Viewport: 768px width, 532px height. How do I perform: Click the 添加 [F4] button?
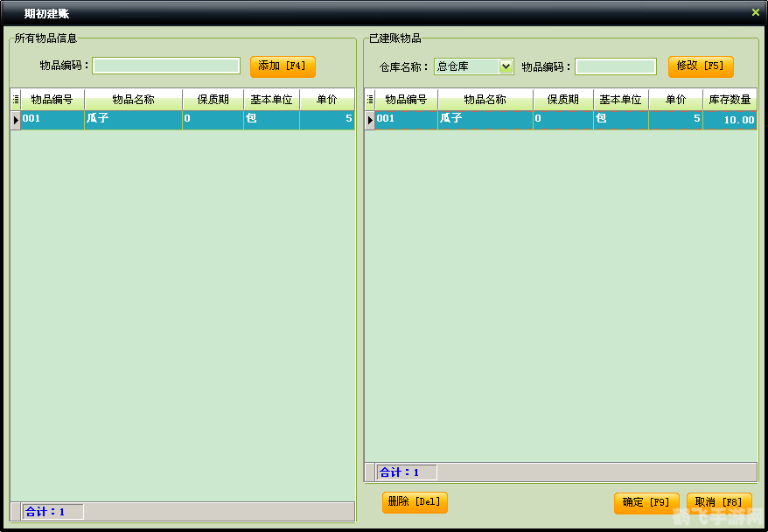click(282, 66)
